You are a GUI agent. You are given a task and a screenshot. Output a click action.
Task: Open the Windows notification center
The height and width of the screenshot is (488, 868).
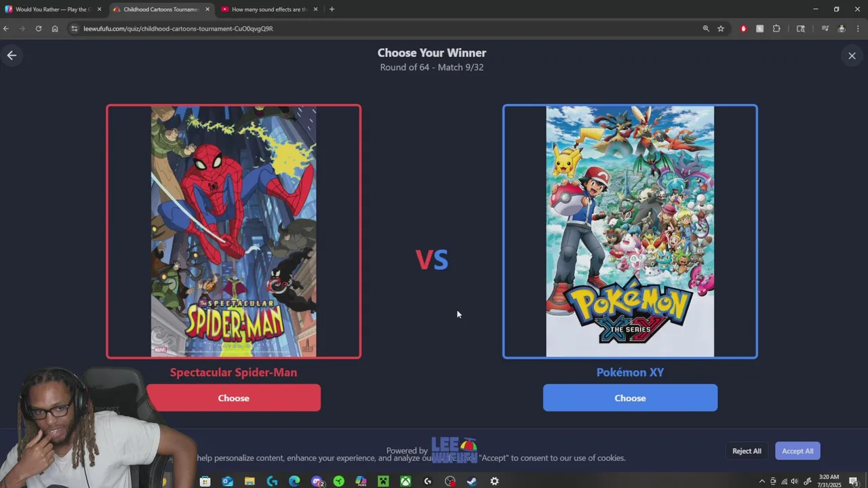(x=853, y=481)
